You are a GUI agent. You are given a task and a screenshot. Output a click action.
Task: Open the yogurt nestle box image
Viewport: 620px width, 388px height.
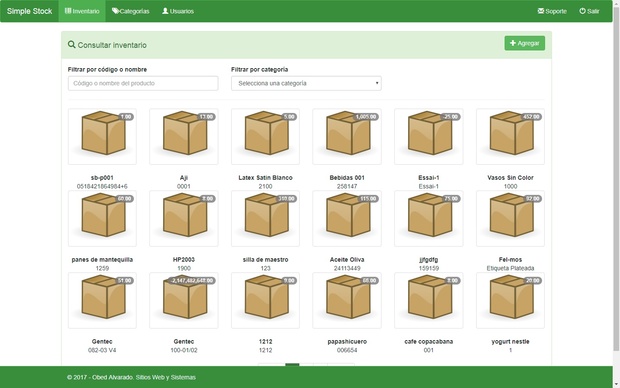pos(510,300)
